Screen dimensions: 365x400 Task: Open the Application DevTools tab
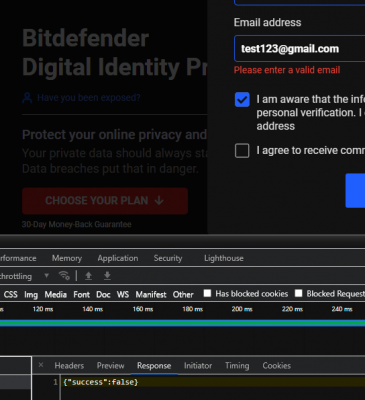[x=118, y=258]
